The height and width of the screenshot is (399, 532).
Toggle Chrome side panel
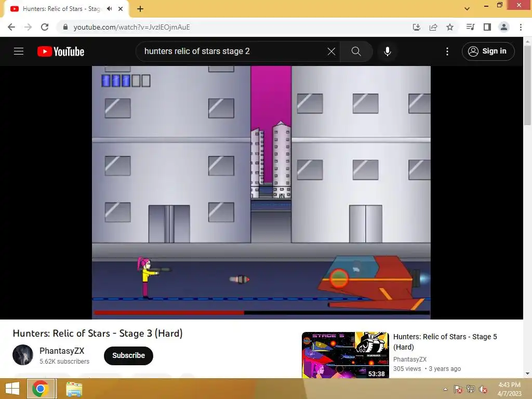click(487, 27)
